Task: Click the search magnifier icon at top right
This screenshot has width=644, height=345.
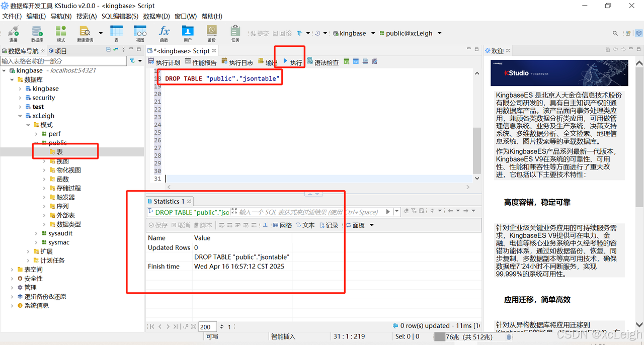Action: (x=615, y=33)
